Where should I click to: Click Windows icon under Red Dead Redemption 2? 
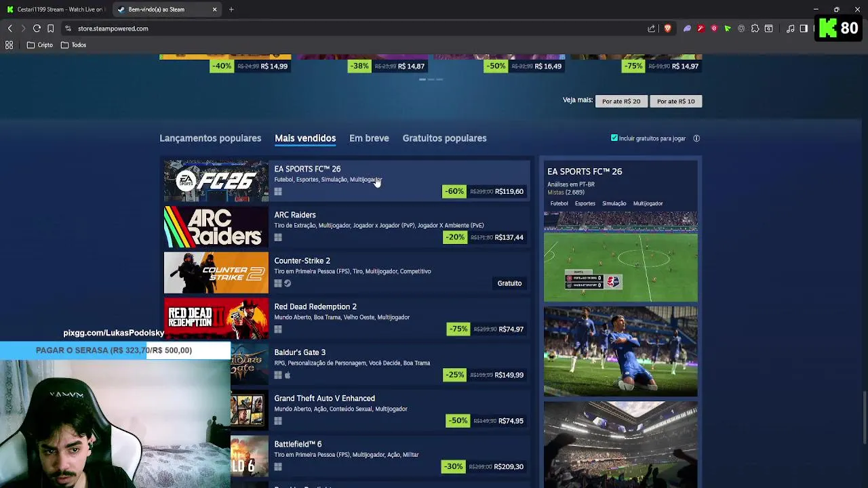tap(278, 329)
